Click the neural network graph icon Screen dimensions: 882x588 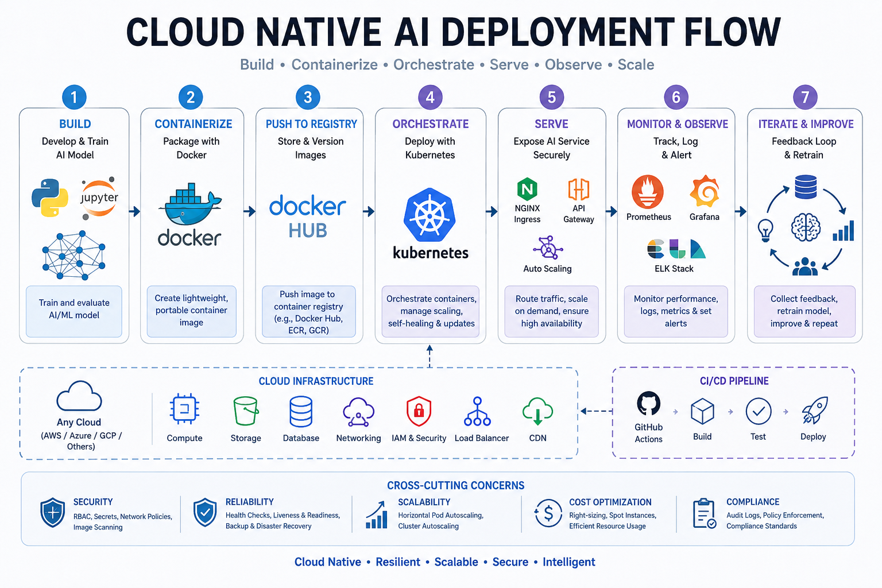point(74,256)
